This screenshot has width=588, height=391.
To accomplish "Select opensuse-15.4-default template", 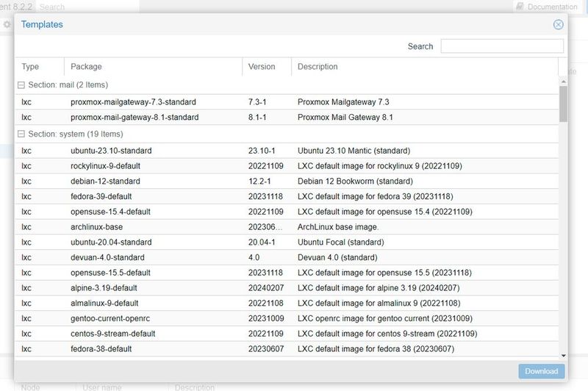I will tap(287, 212).
